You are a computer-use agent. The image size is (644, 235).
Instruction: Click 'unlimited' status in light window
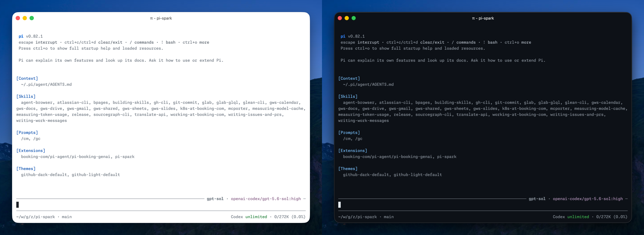[256, 217]
